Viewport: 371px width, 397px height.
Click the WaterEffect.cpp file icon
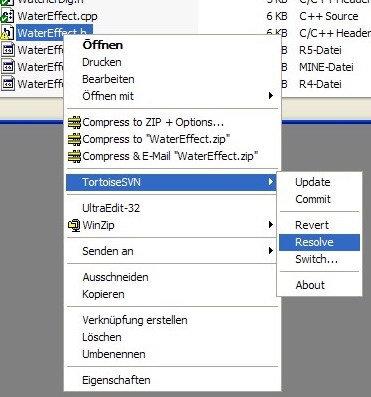[x=7, y=16]
